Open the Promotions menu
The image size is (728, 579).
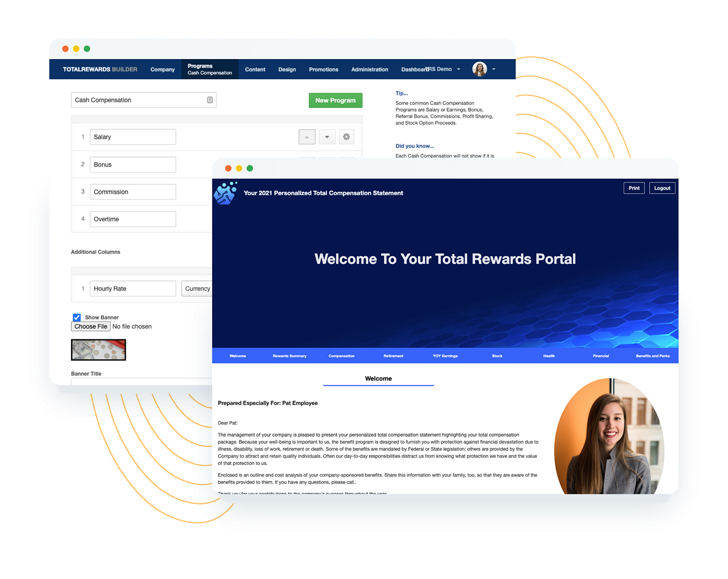coord(323,70)
